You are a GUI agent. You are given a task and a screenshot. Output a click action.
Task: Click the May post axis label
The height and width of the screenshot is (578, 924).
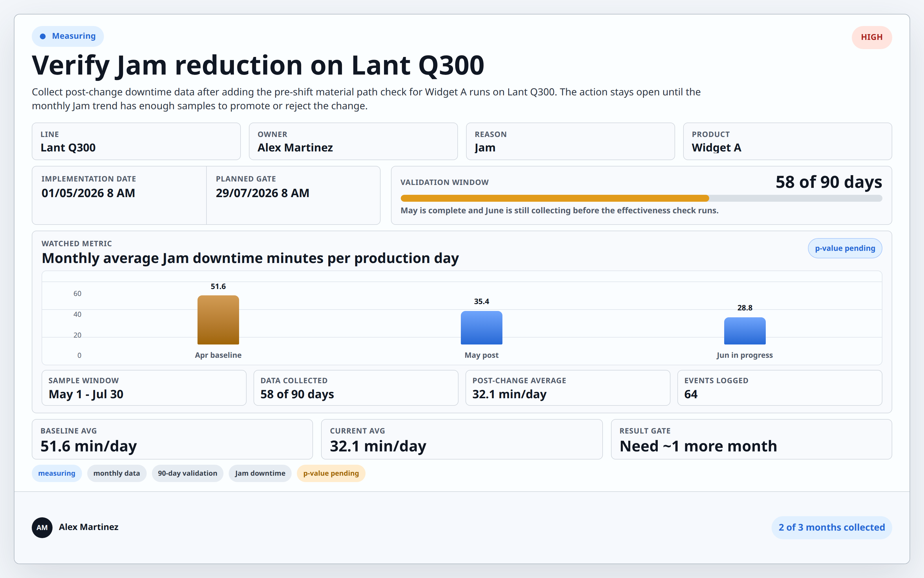pos(481,355)
